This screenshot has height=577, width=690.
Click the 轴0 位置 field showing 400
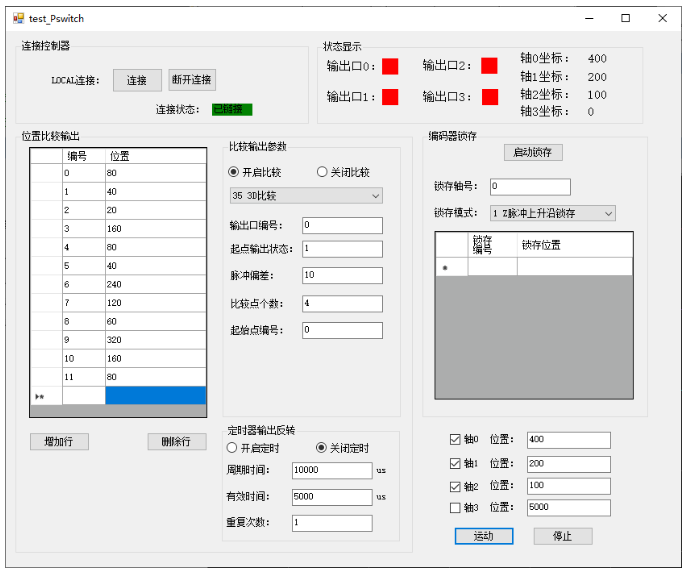click(569, 440)
